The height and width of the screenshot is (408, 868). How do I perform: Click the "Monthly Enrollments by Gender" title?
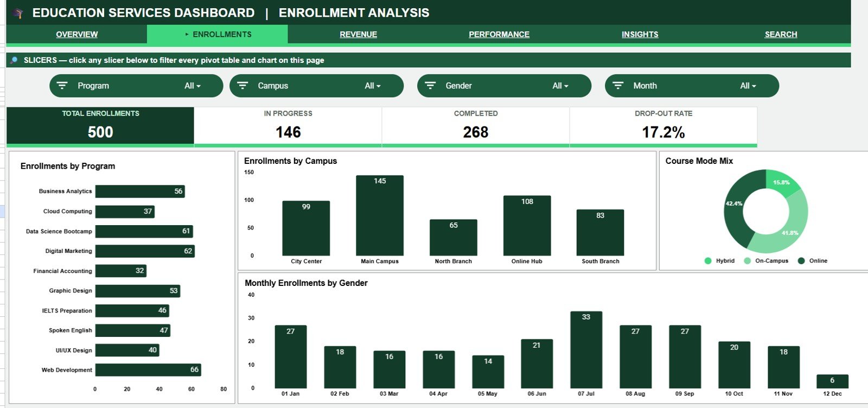click(306, 283)
